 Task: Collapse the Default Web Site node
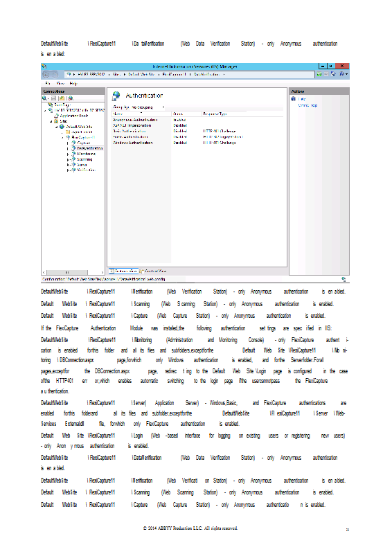57,127
